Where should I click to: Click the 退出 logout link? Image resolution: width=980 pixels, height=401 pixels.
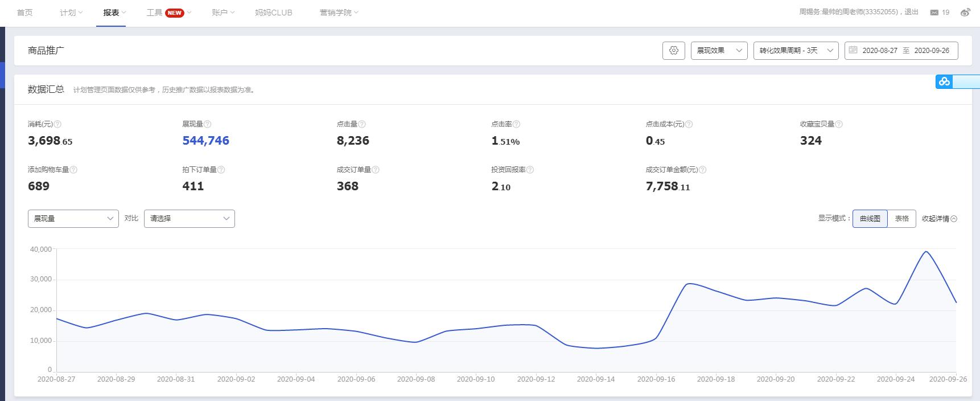tap(911, 12)
